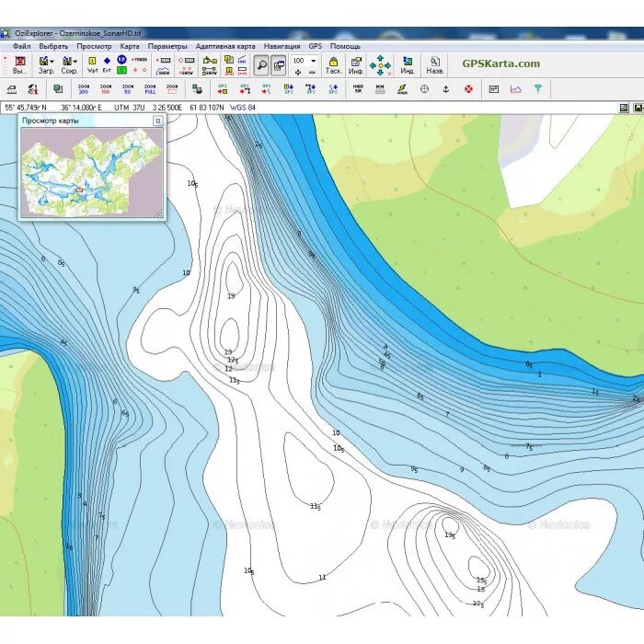Click the zoom out minus button

click(x=312, y=72)
